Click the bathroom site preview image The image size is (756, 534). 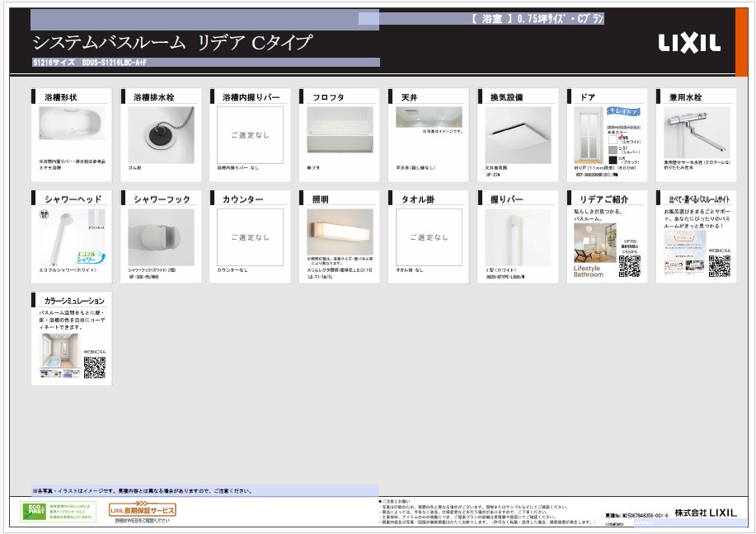(x=684, y=252)
